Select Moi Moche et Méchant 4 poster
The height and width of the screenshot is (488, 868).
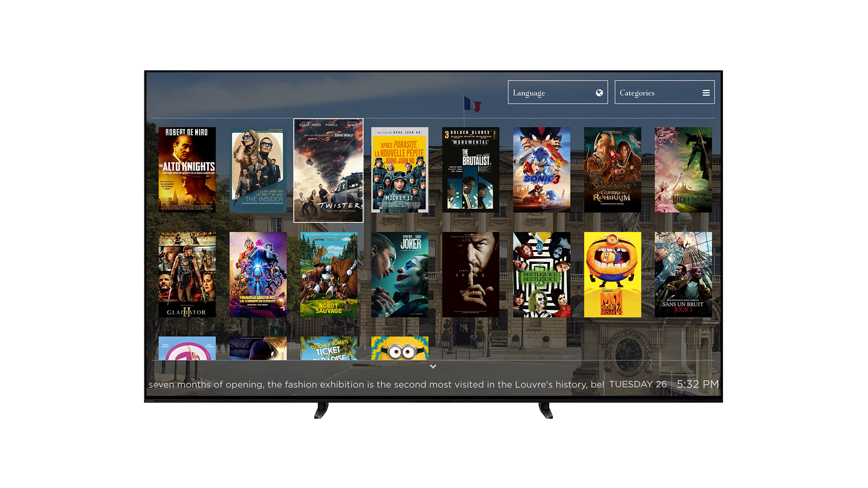pos(613,275)
